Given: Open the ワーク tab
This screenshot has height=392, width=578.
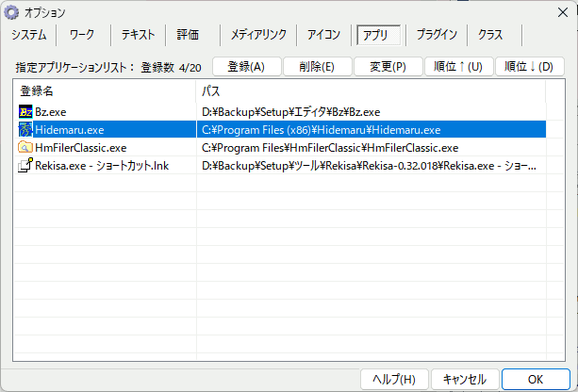Looking at the screenshot, I should (82, 35).
